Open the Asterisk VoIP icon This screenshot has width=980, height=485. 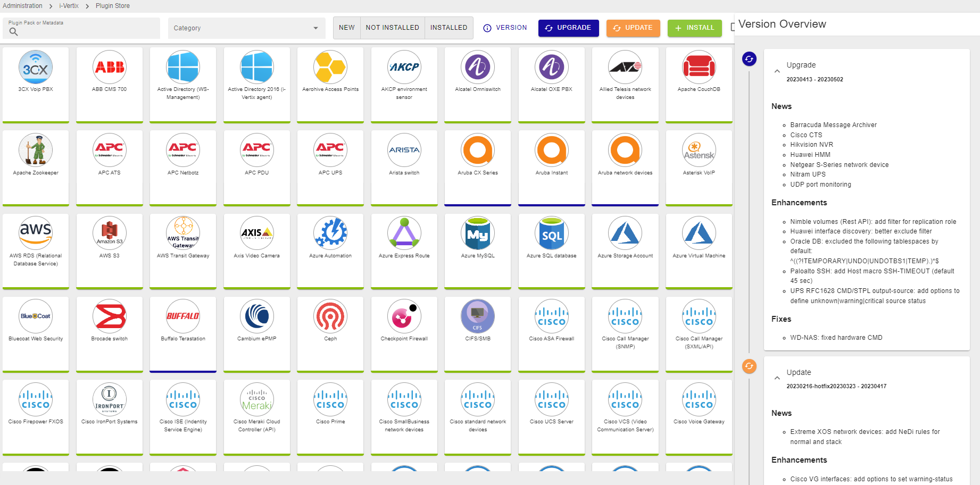pyautogui.click(x=699, y=150)
